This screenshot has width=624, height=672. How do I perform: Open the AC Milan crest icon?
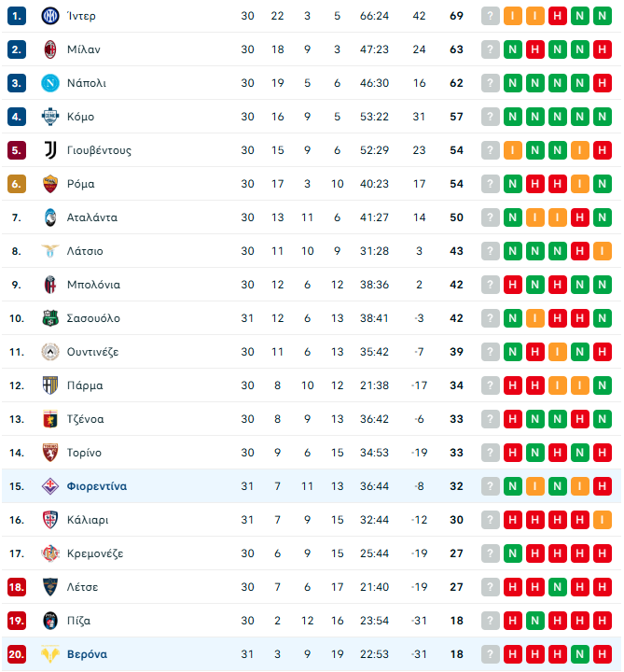pos(49,49)
